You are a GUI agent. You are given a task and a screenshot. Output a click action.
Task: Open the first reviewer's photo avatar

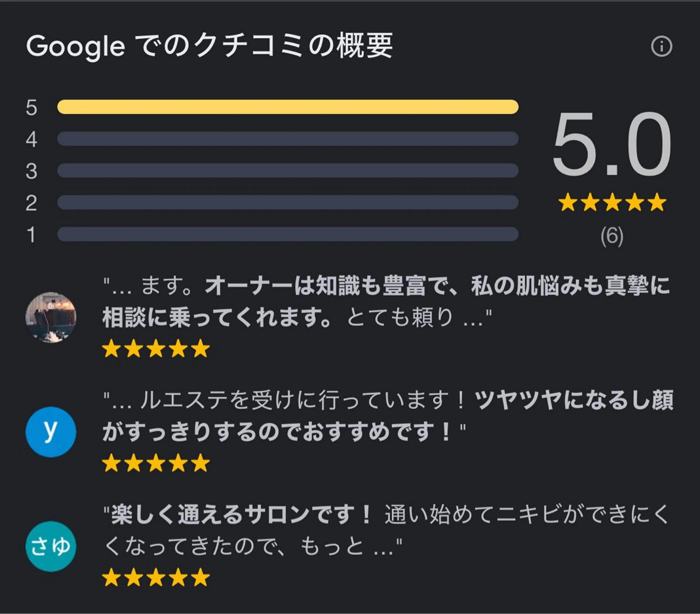(51, 317)
